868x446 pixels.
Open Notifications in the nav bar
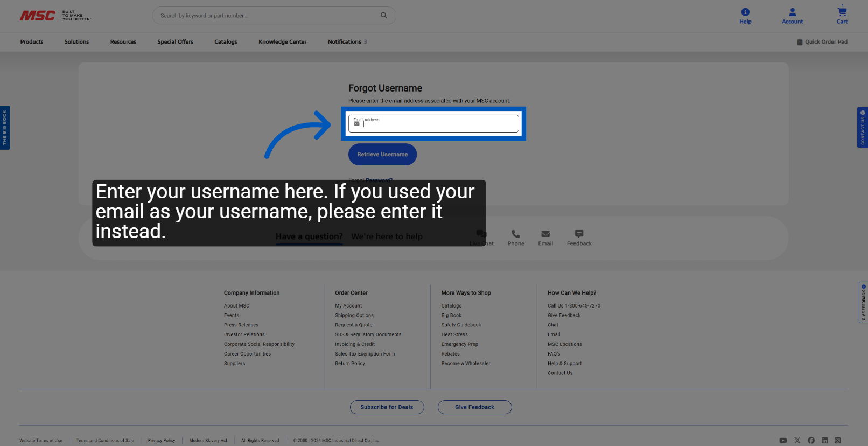(x=347, y=42)
